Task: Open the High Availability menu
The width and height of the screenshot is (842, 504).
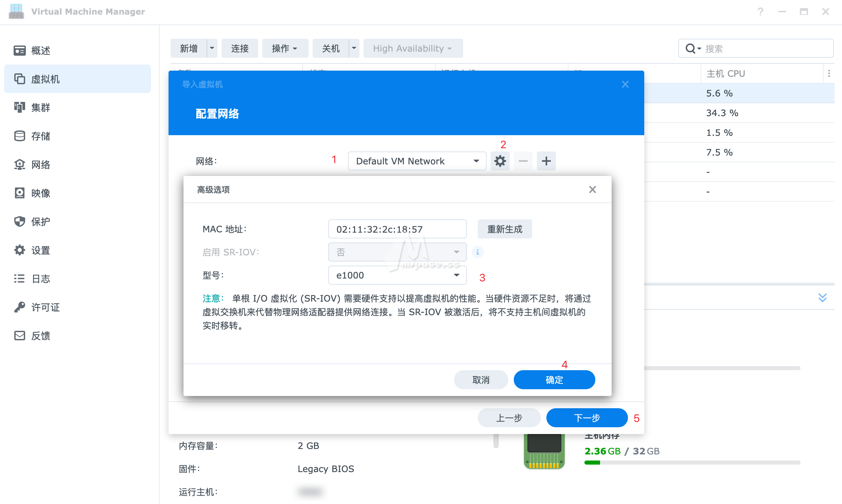Action: pyautogui.click(x=412, y=48)
